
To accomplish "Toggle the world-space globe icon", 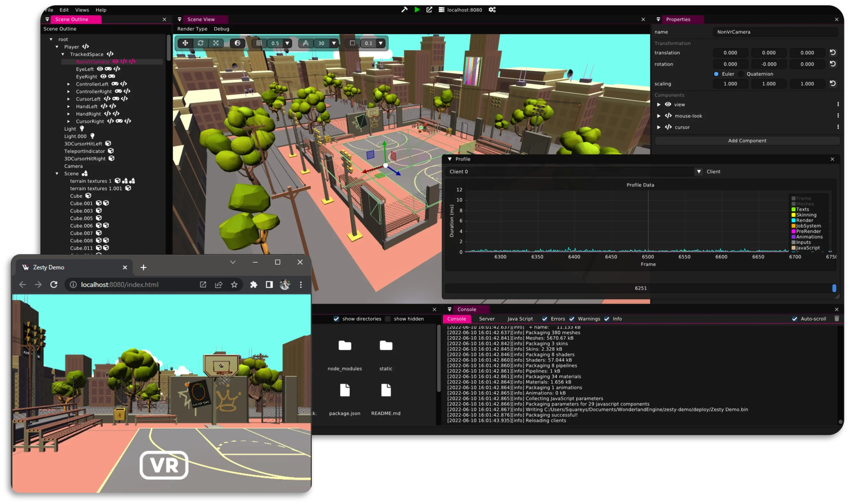I will pos(237,43).
